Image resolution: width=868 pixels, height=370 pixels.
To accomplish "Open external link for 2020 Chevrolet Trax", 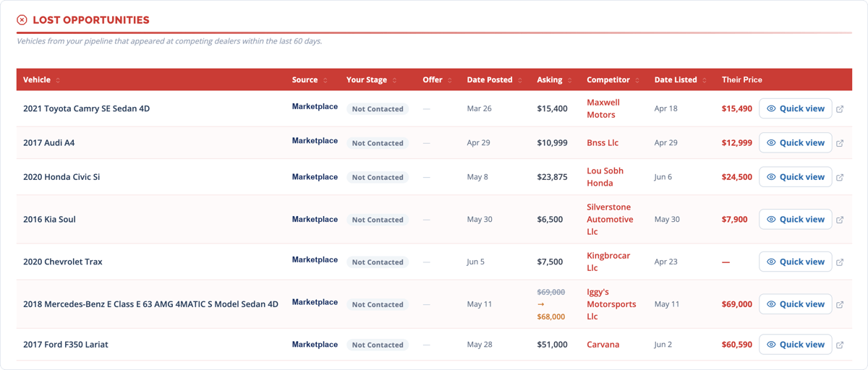I will pos(840,262).
